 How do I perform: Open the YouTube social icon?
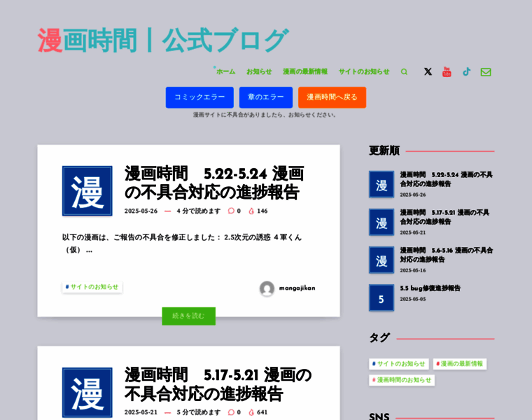[447, 71]
